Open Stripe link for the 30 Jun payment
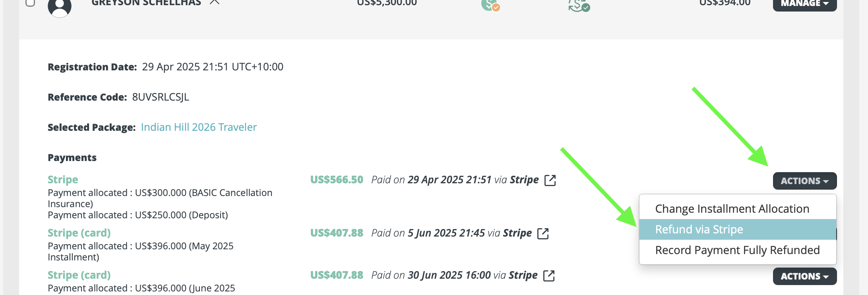Viewport: 868px width, 295px height. click(x=549, y=276)
